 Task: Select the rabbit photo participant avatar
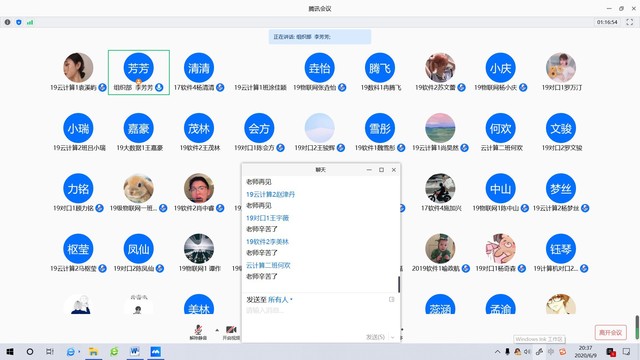point(139,189)
